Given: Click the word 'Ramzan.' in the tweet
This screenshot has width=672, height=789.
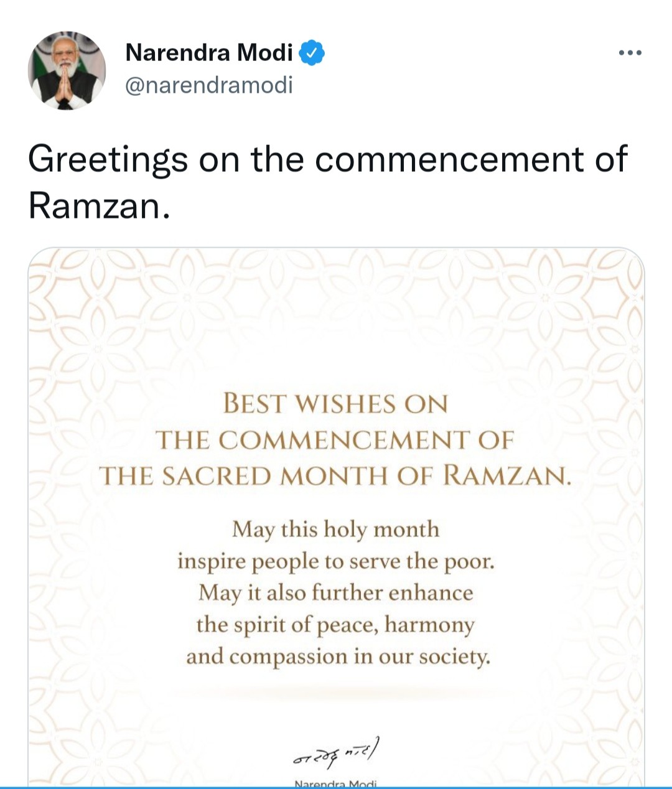Looking at the screenshot, I should tap(99, 205).
